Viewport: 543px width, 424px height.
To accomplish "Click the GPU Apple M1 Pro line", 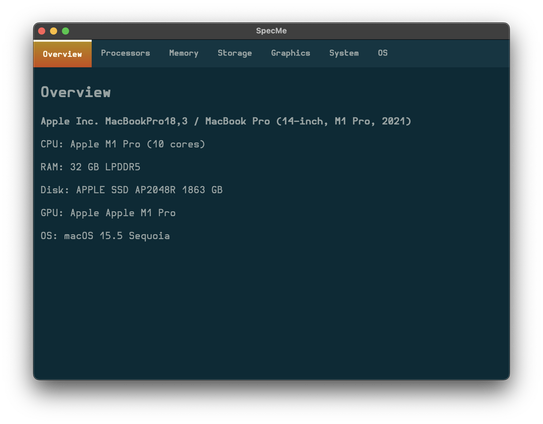I will coord(108,213).
